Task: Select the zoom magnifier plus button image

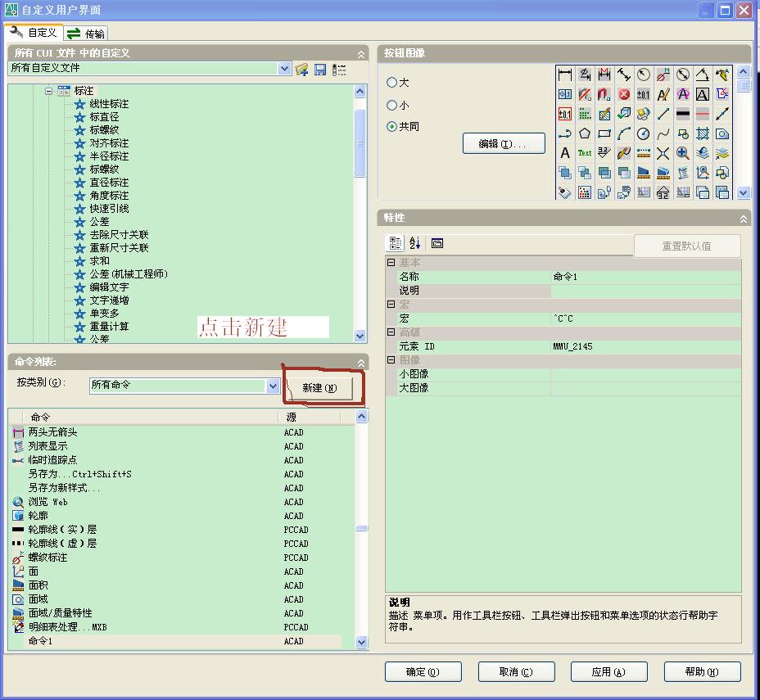Action: click(683, 153)
